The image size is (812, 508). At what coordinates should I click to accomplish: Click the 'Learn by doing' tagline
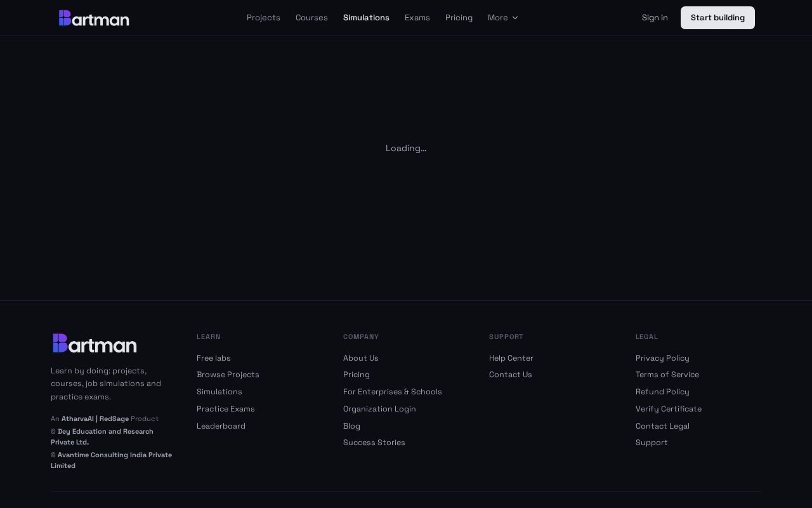pyautogui.click(x=106, y=384)
